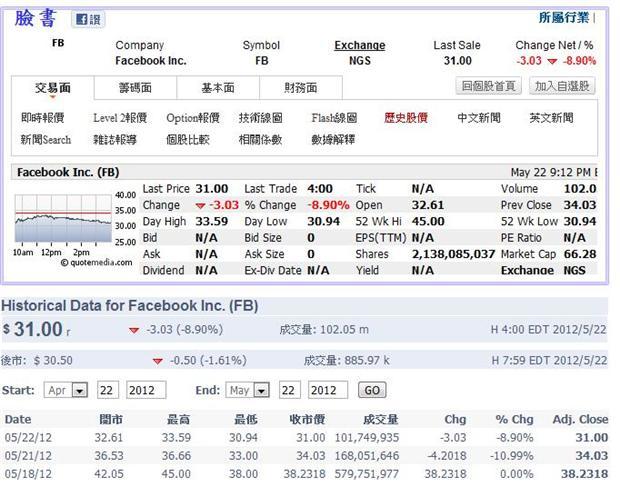The width and height of the screenshot is (620, 486).
Task: Select the 05/18/12 date cell
Action: click(x=28, y=474)
